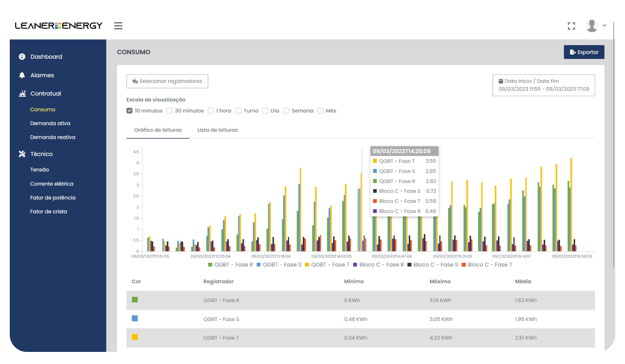625x364 pixels.
Task: Toggle Bloco C - Fase S legend entry
Action: pyautogui.click(x=433, y=265)
